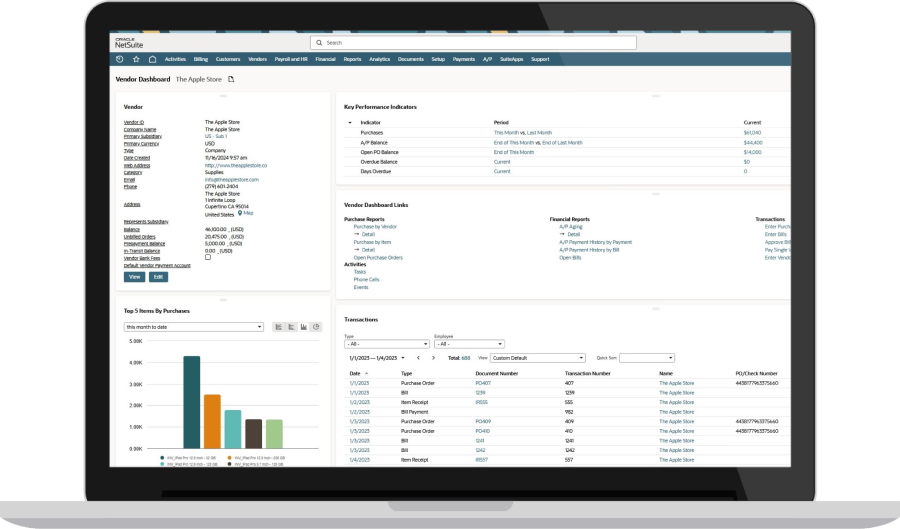Click the Map pin icon in address
Image resolution: width=900 pixels, height=529 pixels.
240,213
